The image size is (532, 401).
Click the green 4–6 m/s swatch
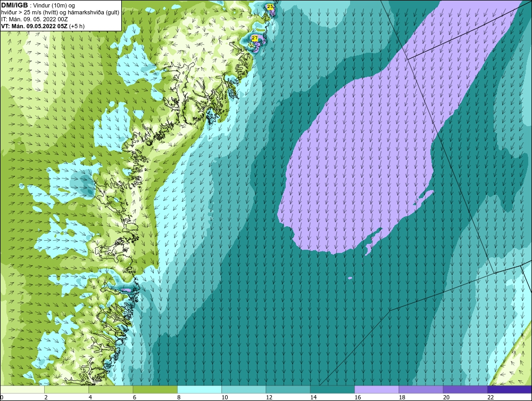111,389
